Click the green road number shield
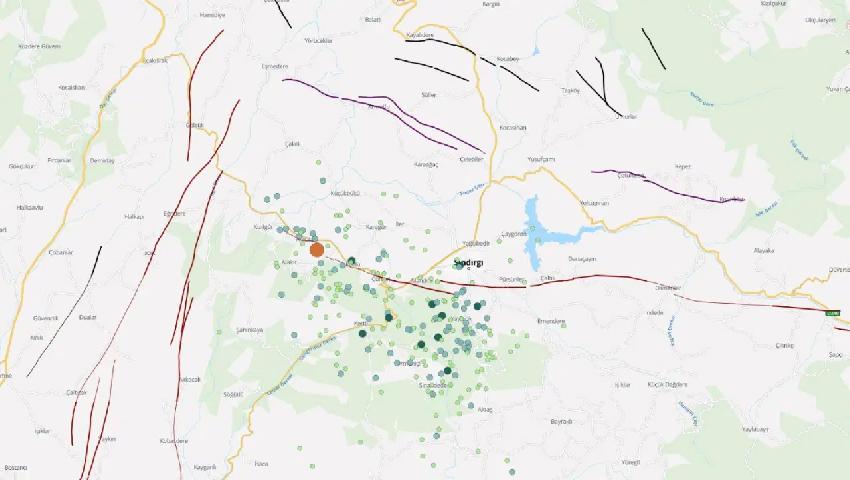Screen dimensions: 850x480 tap(833, 313)
